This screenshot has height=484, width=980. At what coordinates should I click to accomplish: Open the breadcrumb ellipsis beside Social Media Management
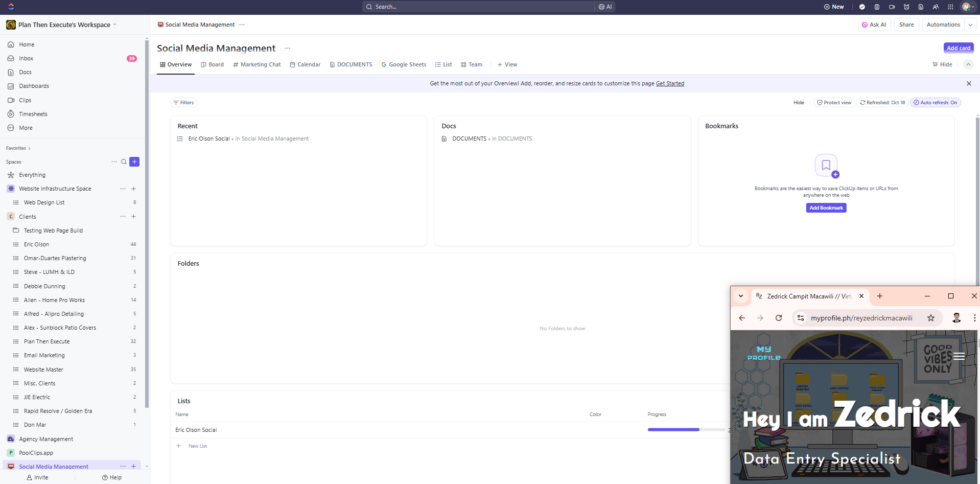(x=242, y=25)
